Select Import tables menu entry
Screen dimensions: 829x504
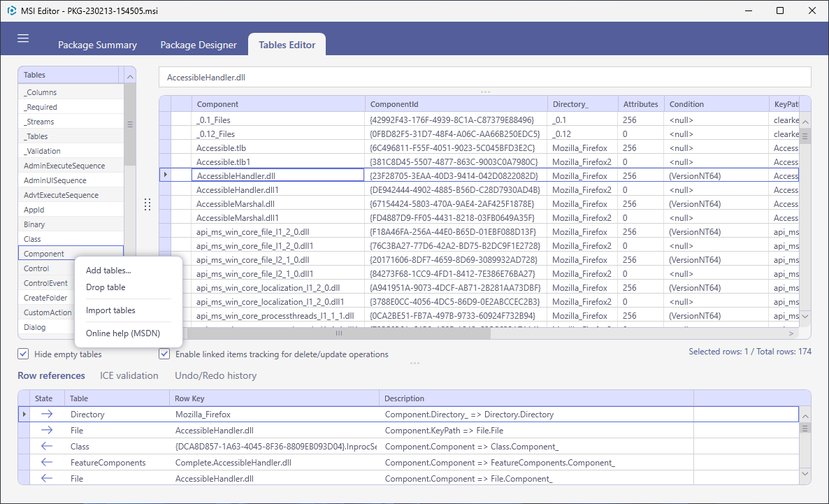pyautogui.click(x=110, y=310)
